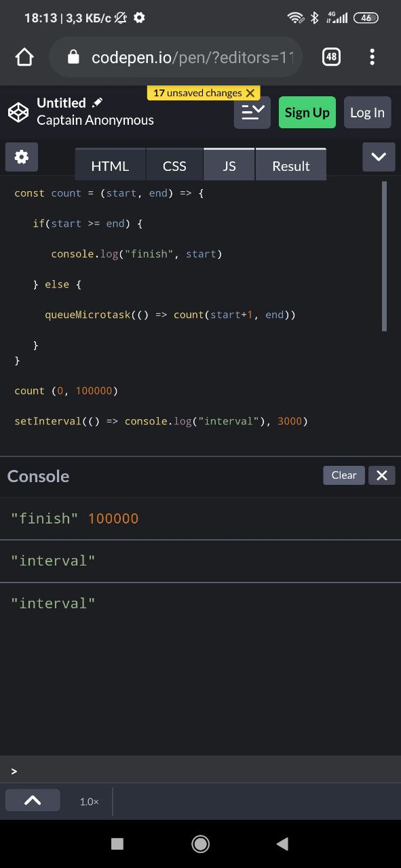Click the setInterval code line
Screen dimensions: 401x868
pos(161,421)
